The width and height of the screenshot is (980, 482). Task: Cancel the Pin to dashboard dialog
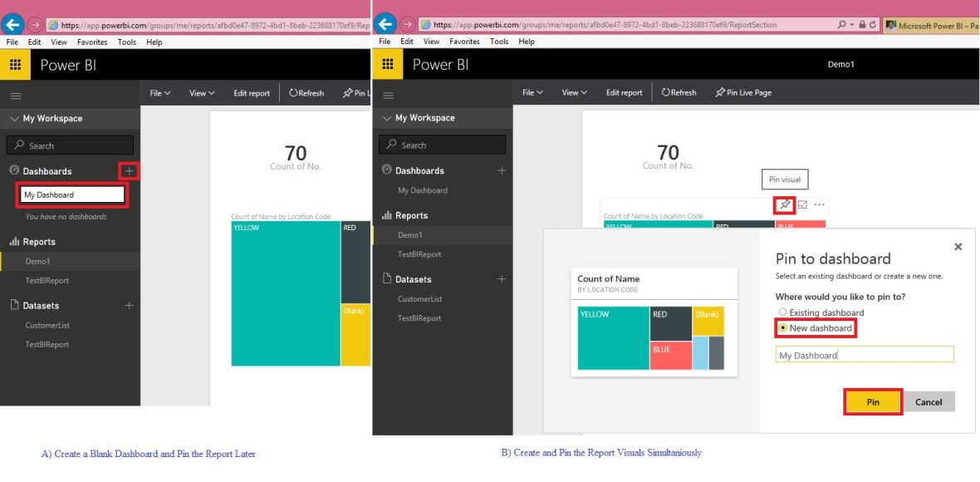click(929, 401)
